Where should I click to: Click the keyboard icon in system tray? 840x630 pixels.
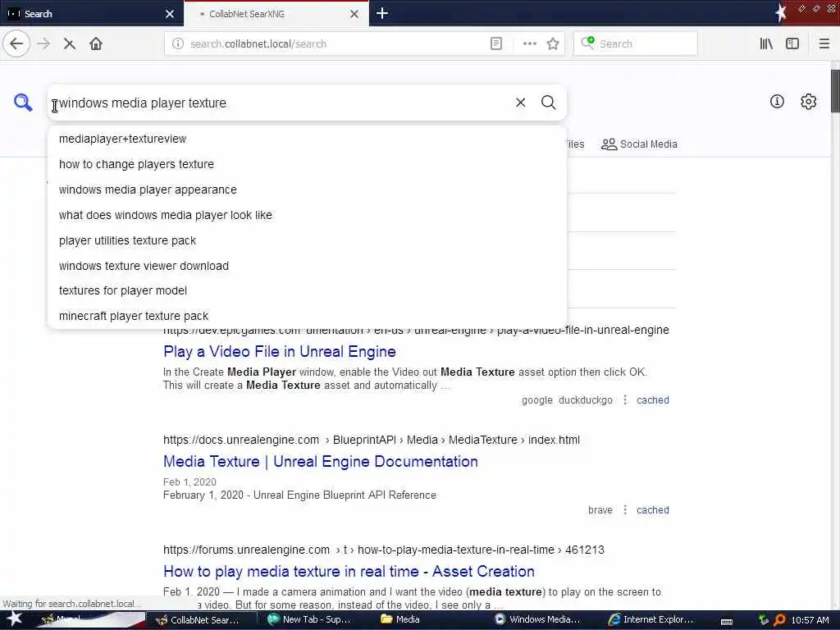tap(727, 622)
